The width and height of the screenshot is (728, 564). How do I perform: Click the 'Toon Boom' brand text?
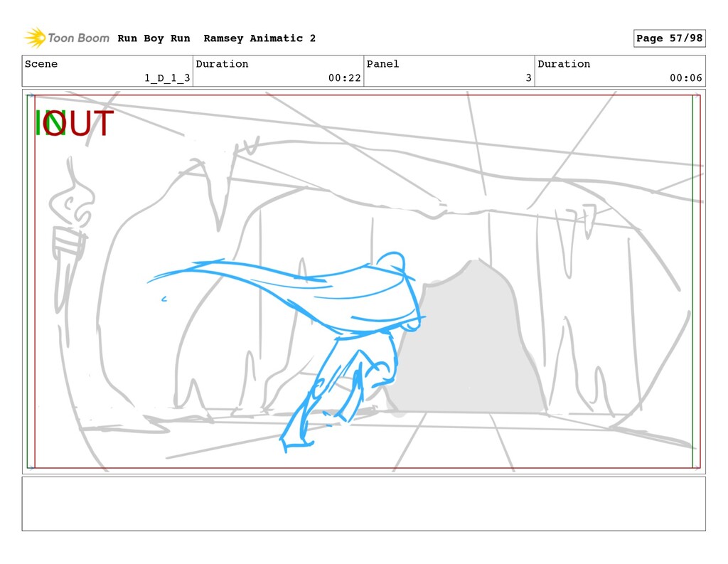pyautogui.click(x=79, y=38)
